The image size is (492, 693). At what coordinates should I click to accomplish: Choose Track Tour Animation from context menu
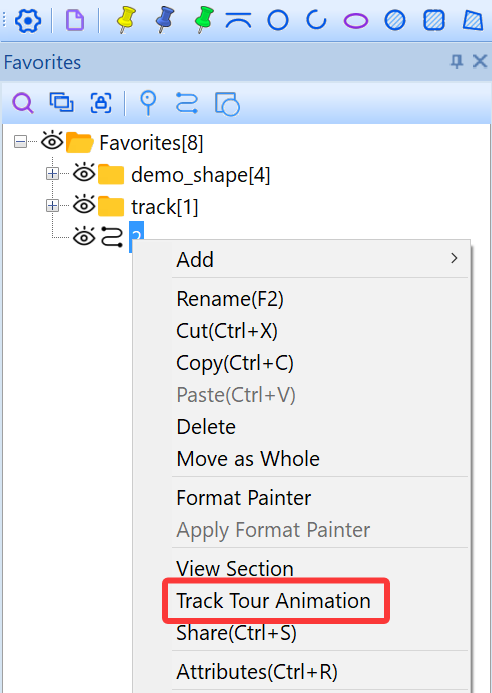tap(273, 601)
